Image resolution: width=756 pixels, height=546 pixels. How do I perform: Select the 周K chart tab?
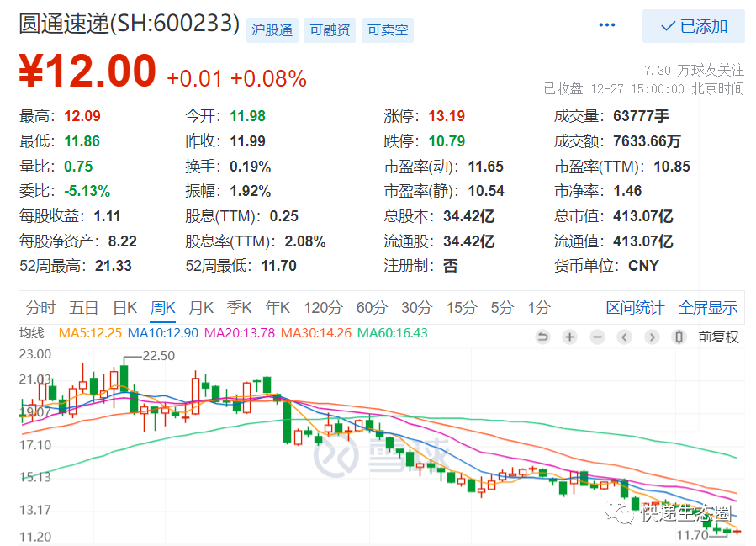coord(163,307)
